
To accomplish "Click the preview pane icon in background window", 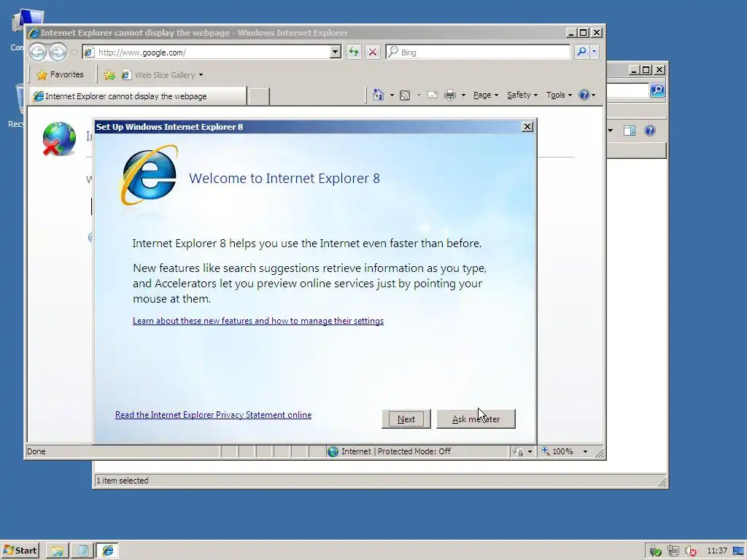I will coord(630,131).
